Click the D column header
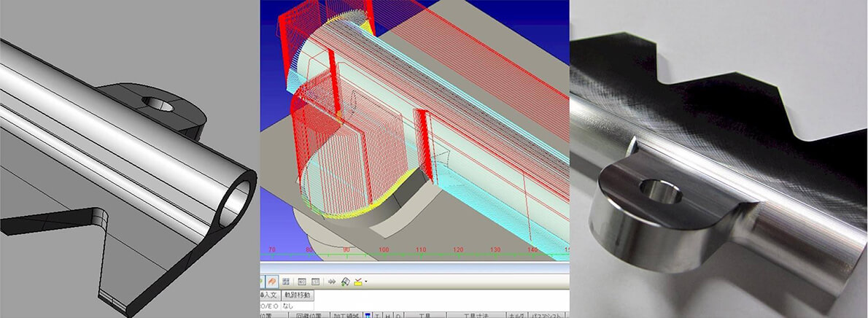 (x=398, y=314)
